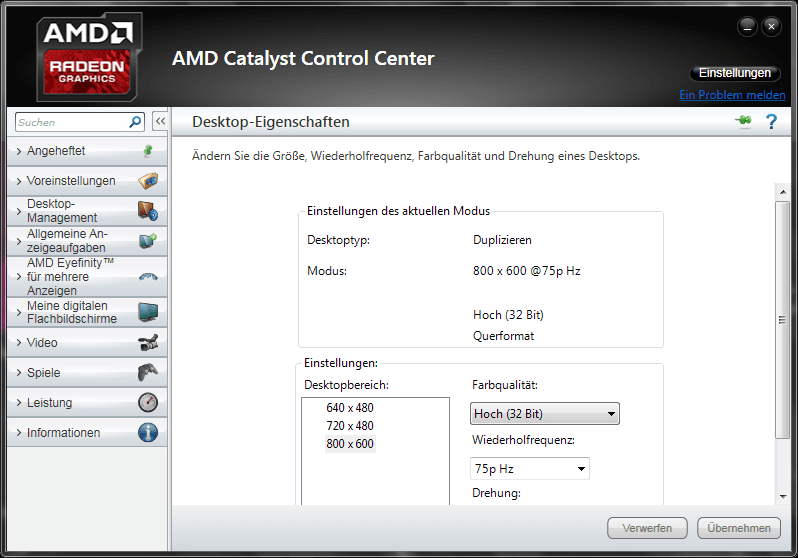This screenshot has height=558, width=798.
Task: Pin this page with the green pin icon
Action: 744,121
